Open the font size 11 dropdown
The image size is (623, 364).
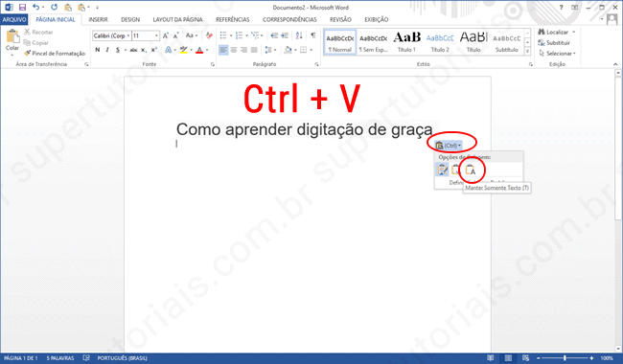pos(156,35)
